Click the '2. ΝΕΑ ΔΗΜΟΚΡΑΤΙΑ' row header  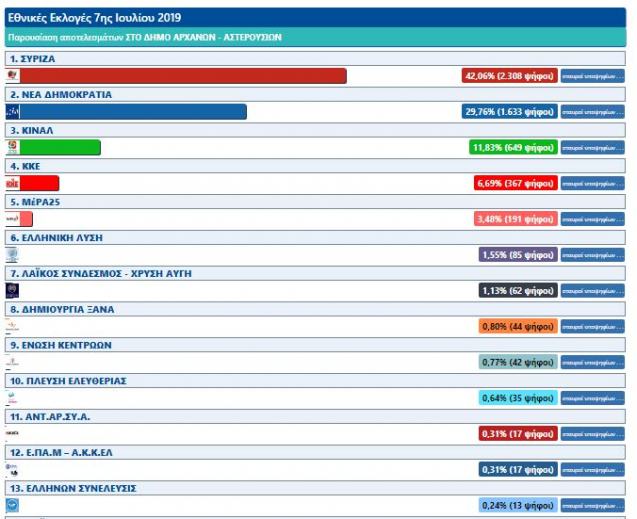point(315,94)
